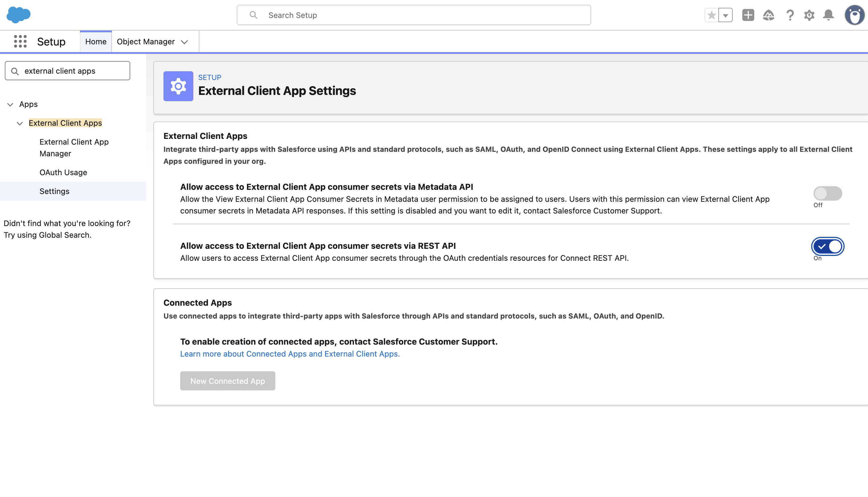Open the Global Actions plus icon
868x497 pixels.
tap(748, 15)
